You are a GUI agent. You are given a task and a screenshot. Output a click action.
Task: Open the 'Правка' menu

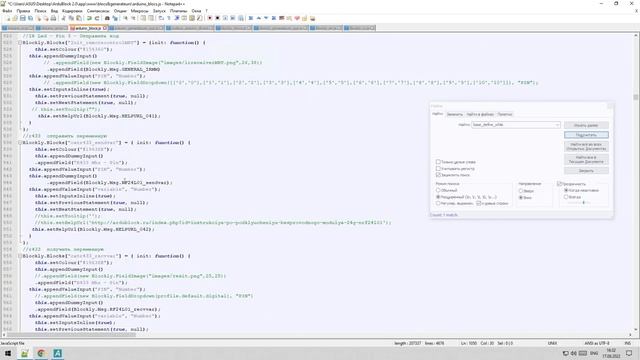pyautogui.click(x=23, y=11)
